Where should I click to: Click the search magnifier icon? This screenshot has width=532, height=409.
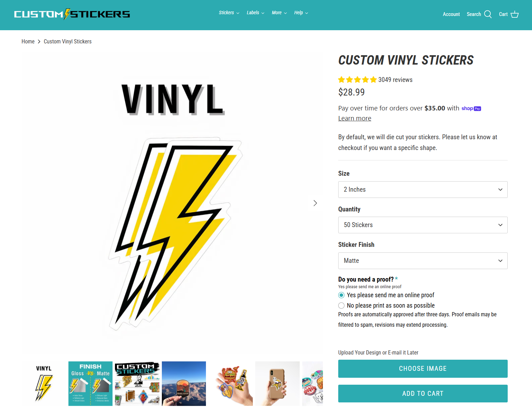point(488,14)
